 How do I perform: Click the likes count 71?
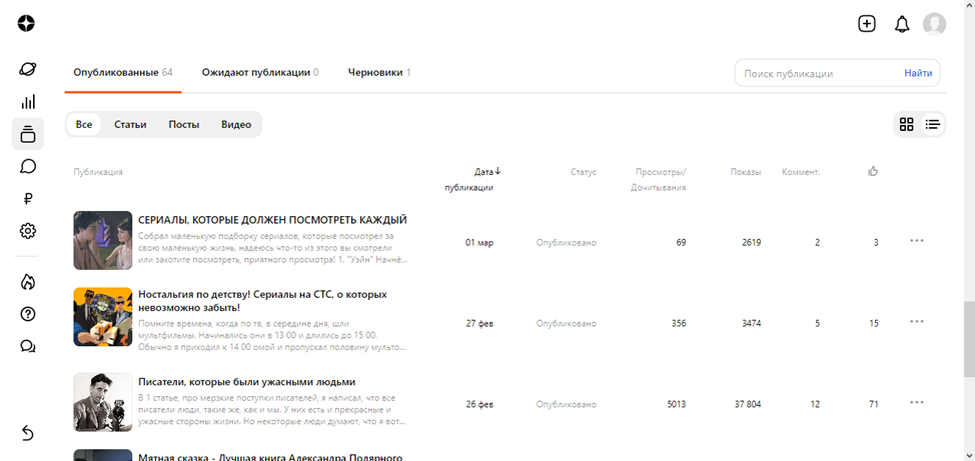tap(874, 404)
